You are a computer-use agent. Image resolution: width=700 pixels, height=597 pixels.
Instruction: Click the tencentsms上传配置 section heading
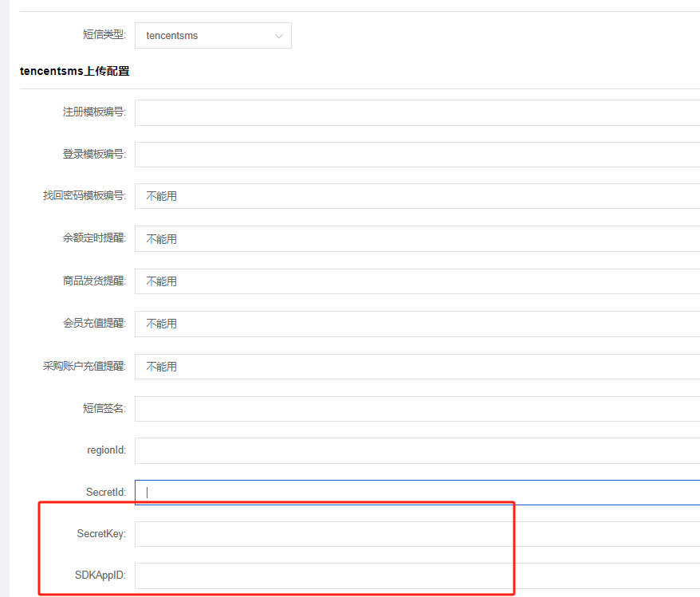coord(74,72)
